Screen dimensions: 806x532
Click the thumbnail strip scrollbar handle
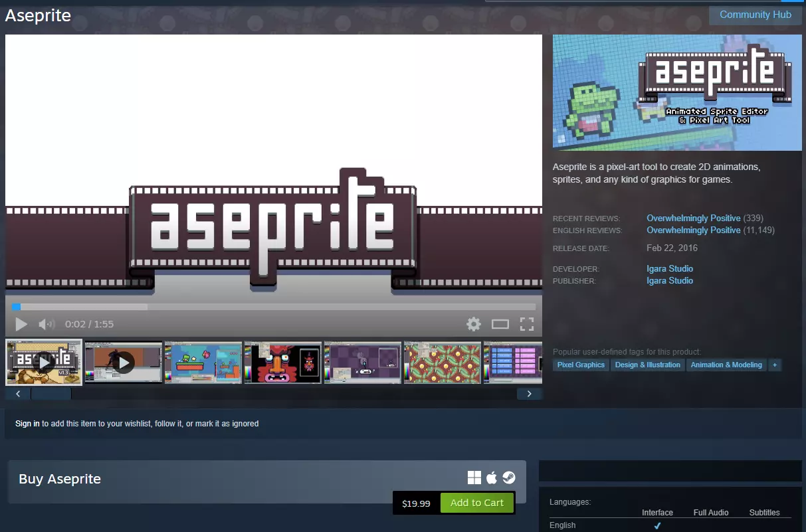(x=51, y=394)
